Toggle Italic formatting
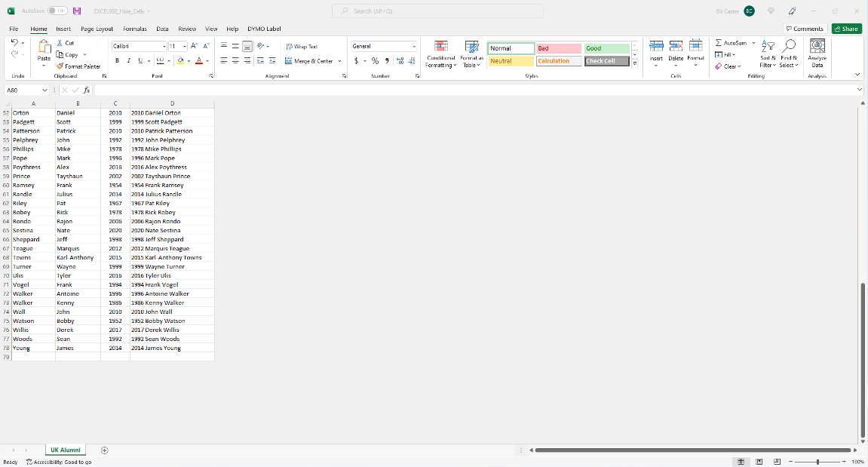 tap(128, 61)
